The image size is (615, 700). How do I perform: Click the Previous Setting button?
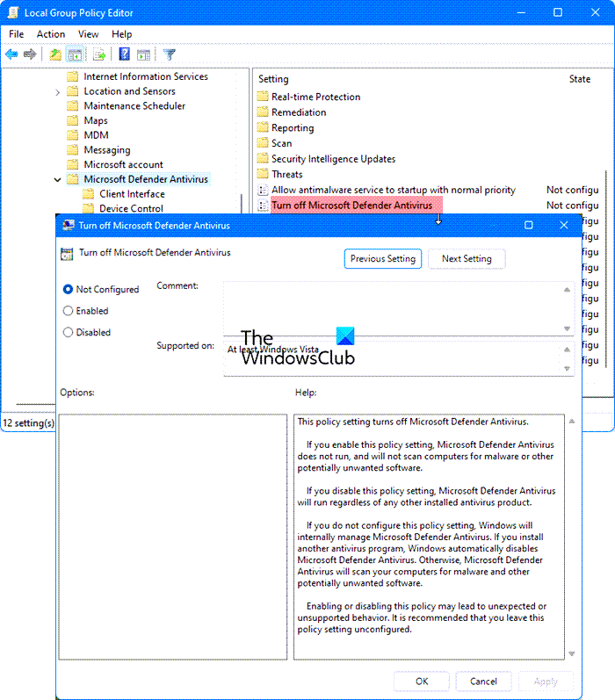tap(383, 258)
